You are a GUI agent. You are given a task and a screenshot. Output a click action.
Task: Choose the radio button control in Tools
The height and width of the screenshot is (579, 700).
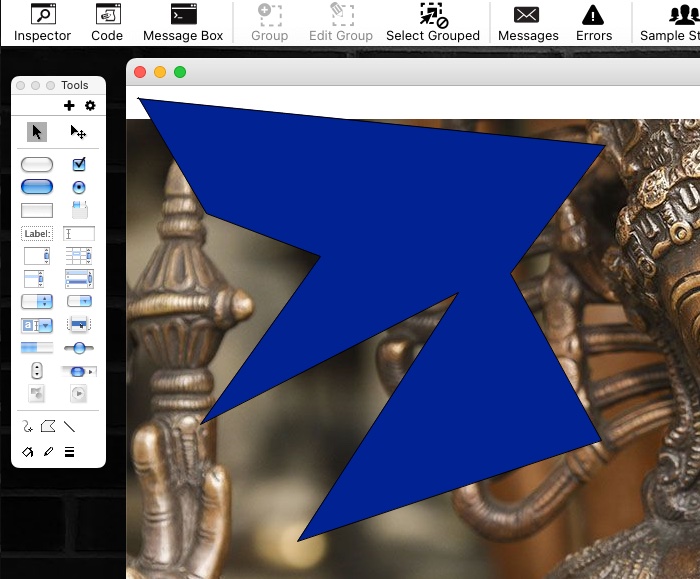[x=79, y=187]
